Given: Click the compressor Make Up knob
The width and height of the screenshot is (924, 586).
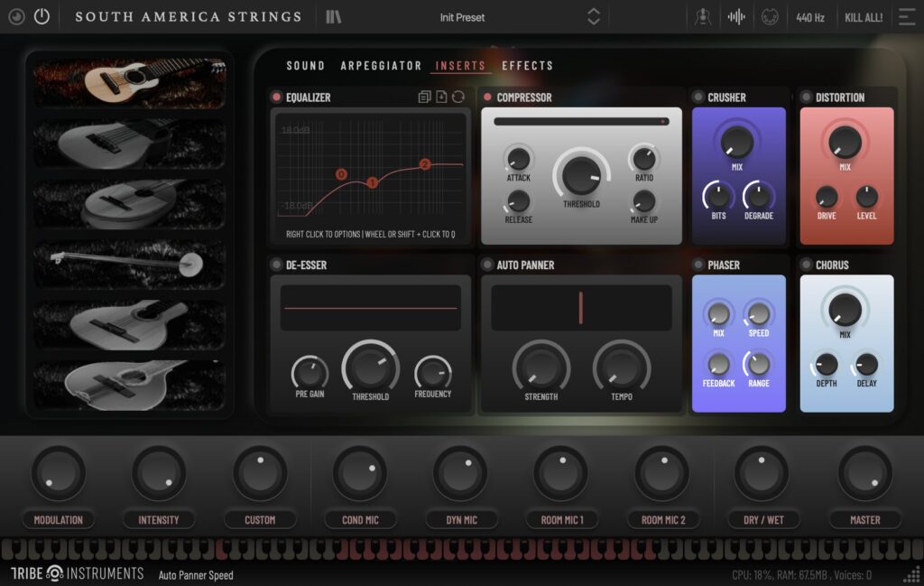Looking at the screenshot, I should [x=644, y=201].
